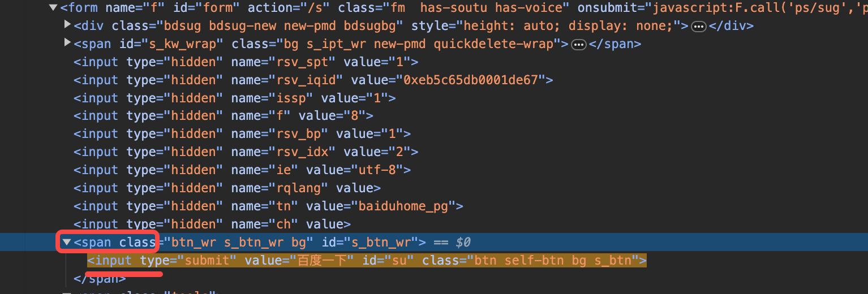Select the input type="submit" id="su" line

367,261
